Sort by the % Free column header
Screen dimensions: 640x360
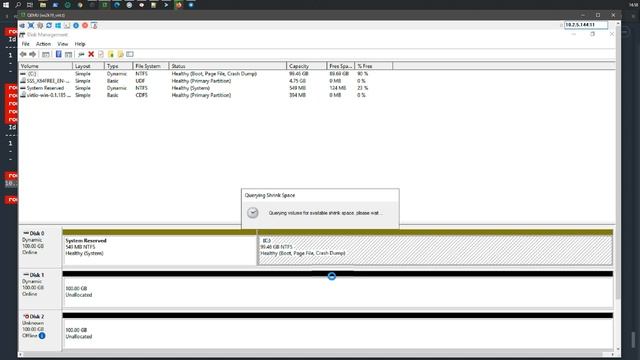(373, 66)
